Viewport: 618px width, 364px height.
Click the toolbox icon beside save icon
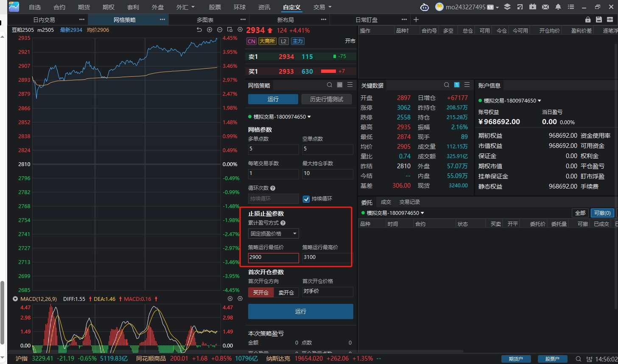610,19
